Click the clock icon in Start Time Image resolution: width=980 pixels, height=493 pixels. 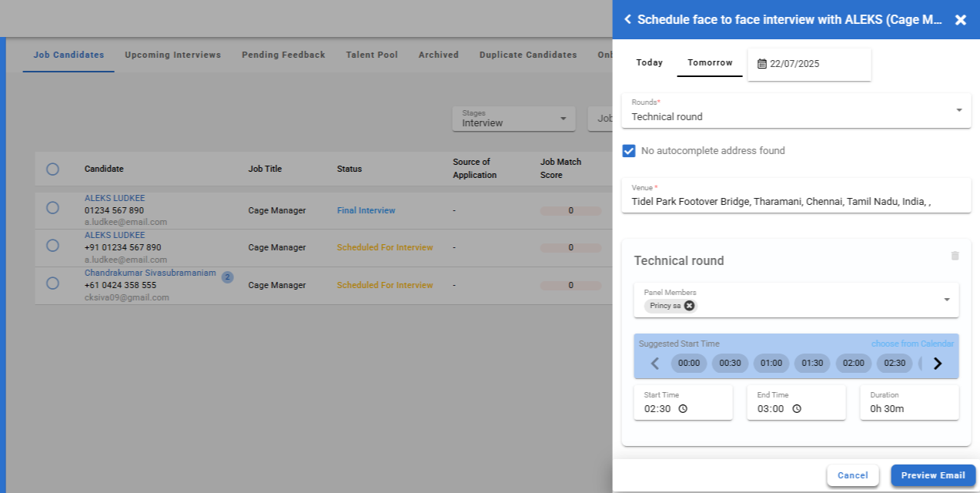pos(682,409)
